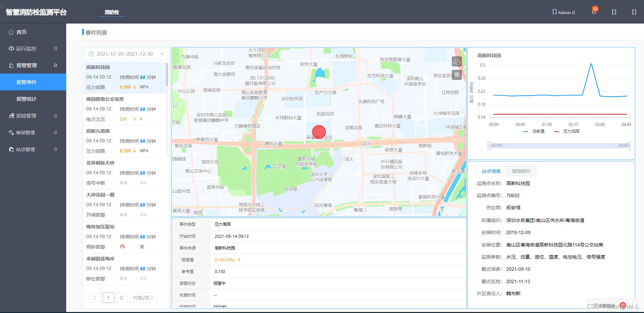Switch to the 站点信息 tab

click(491, 171)
